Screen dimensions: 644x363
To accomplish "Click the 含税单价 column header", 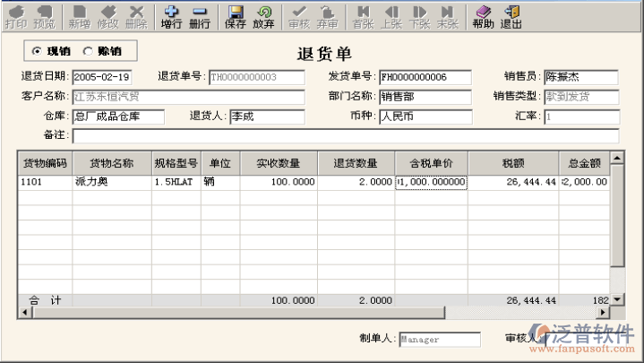I will point(431,163).
